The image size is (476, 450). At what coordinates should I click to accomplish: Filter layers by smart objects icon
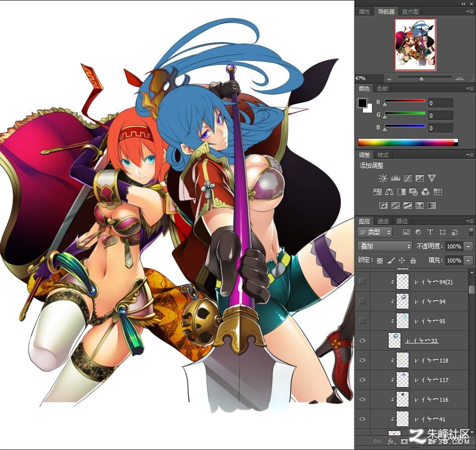[x=455, y=232]
